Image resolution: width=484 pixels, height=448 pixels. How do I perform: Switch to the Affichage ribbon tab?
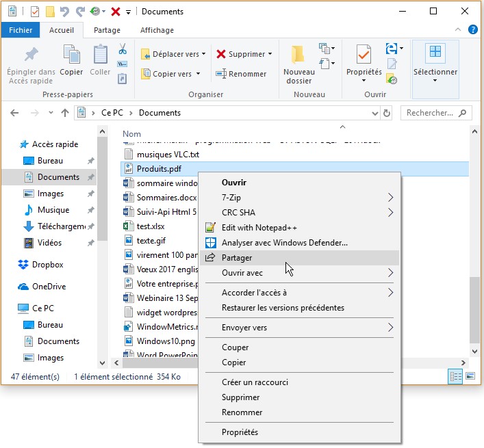coord(157,30)
